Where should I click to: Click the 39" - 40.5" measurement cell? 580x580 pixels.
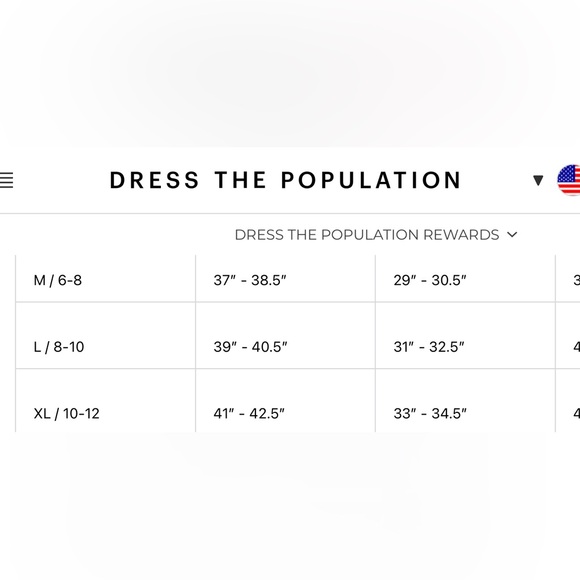[285, 335]
